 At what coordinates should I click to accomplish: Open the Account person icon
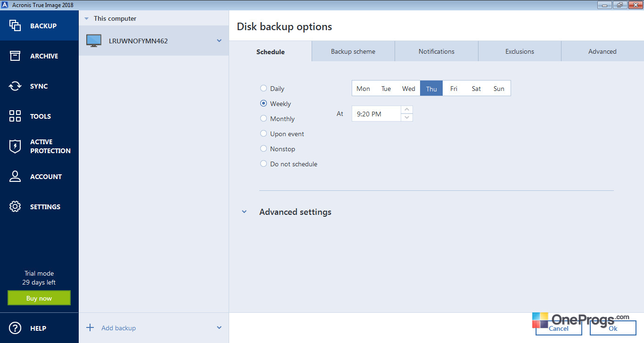(15, 177)
